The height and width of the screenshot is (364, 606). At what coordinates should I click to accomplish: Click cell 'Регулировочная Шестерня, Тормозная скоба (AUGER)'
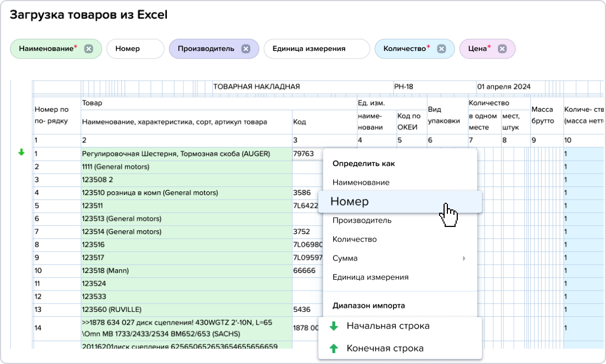(186, 153)
